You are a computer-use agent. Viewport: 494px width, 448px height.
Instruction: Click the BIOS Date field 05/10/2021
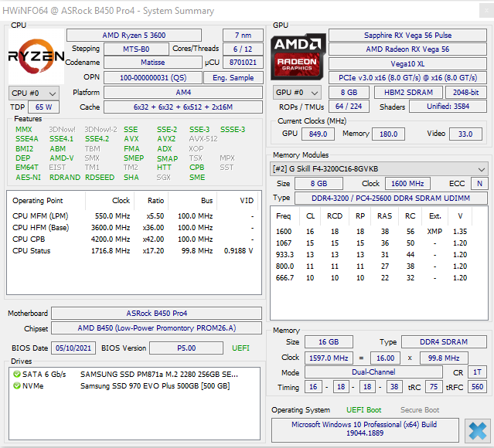point(73,348)
